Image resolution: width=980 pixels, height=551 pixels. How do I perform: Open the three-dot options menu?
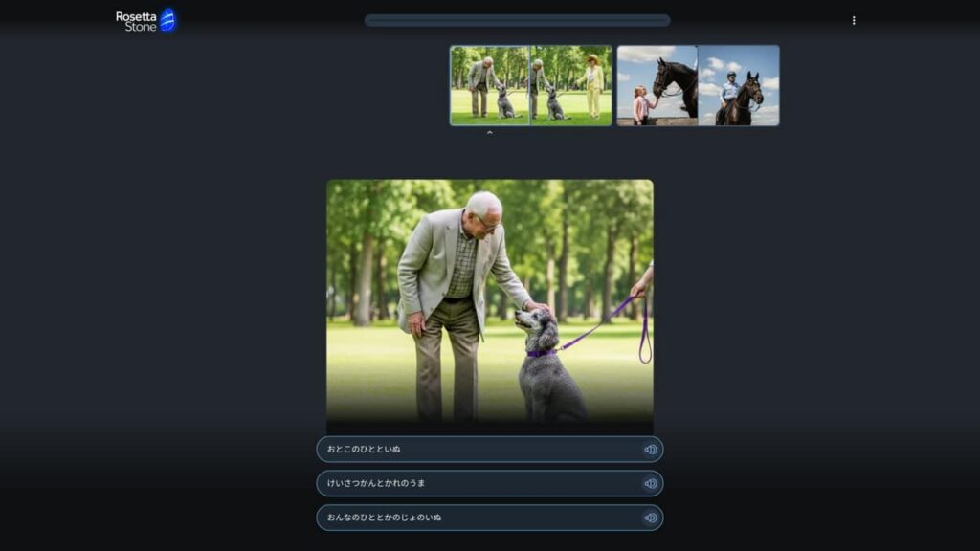click(853, 21)
